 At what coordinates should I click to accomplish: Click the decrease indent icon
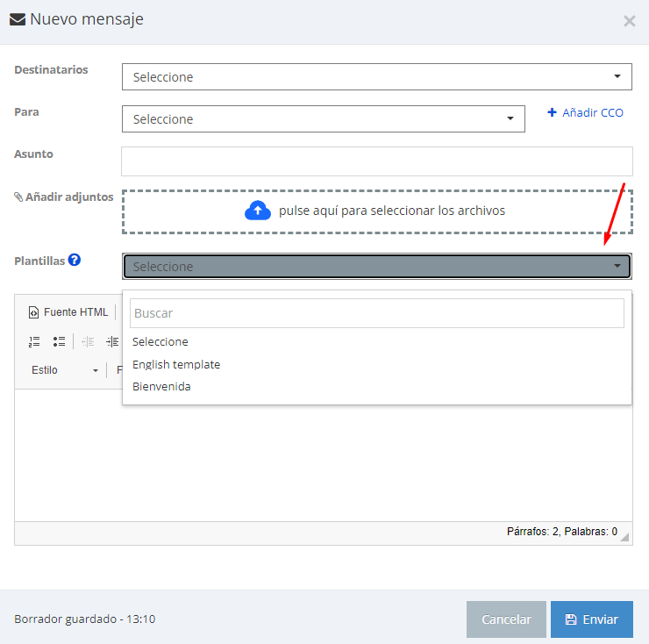(x=88, y=341)
